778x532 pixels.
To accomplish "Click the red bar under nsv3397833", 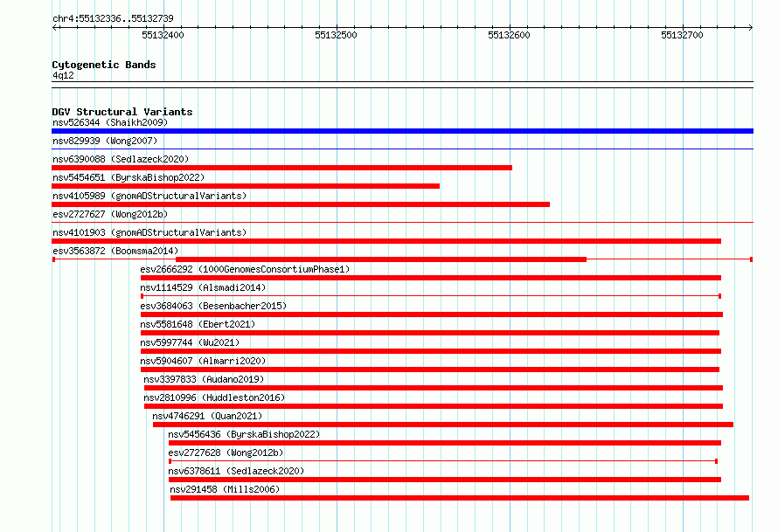I will 434,388.
